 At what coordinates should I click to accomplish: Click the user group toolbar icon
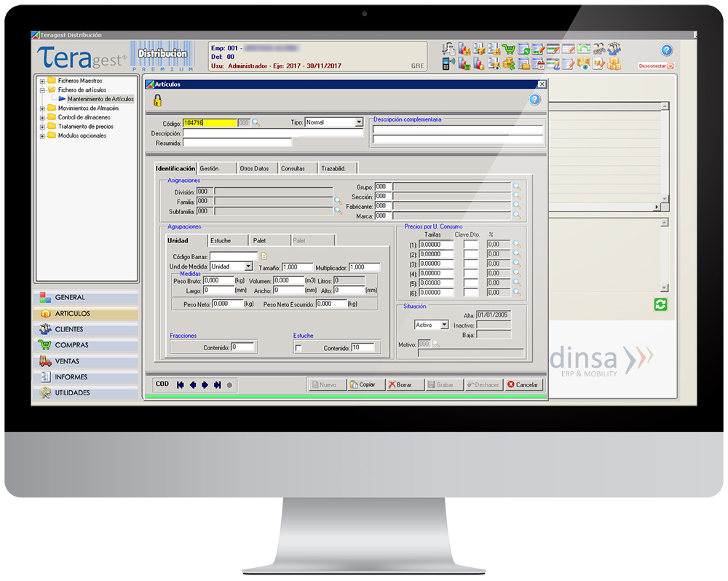pyautogui.click(x=613, y=47)
